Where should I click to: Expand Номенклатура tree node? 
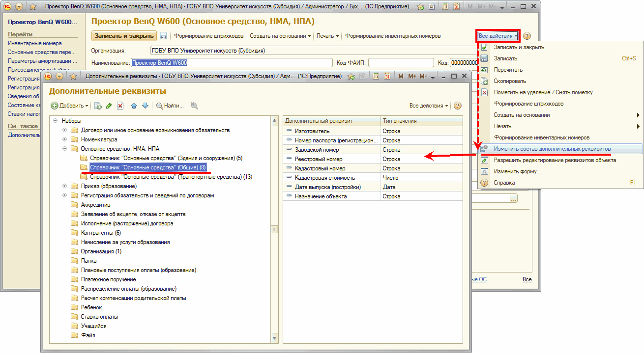pos(65,139)
